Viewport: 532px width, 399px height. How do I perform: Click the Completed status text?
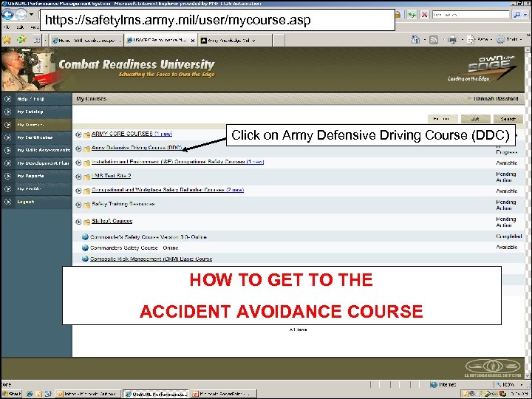(509, 236)
